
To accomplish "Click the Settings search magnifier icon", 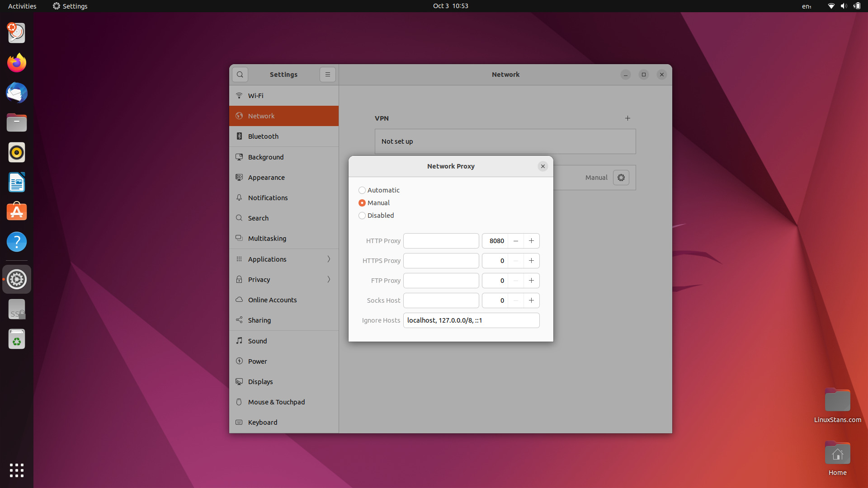I will tap(240, 75).
